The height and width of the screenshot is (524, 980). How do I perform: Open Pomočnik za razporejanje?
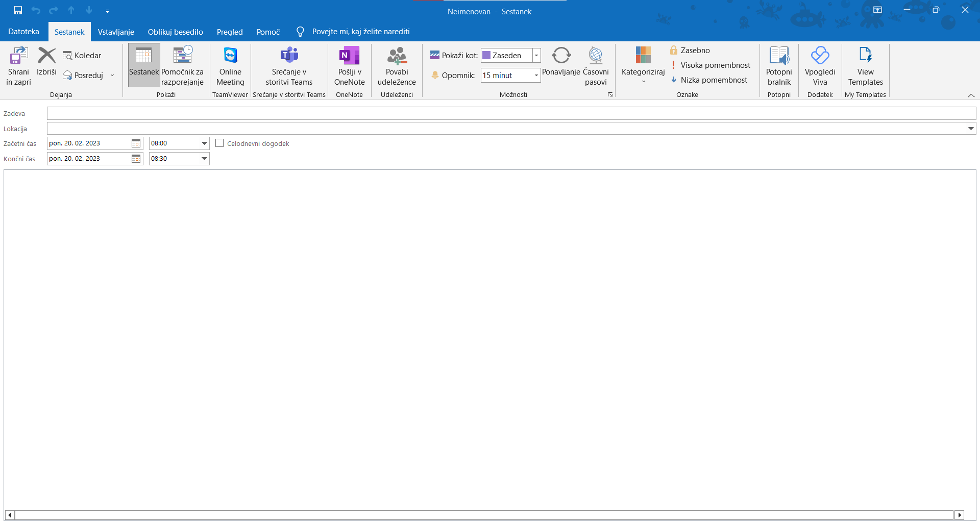pyautogui.click(x=182, y=65)
